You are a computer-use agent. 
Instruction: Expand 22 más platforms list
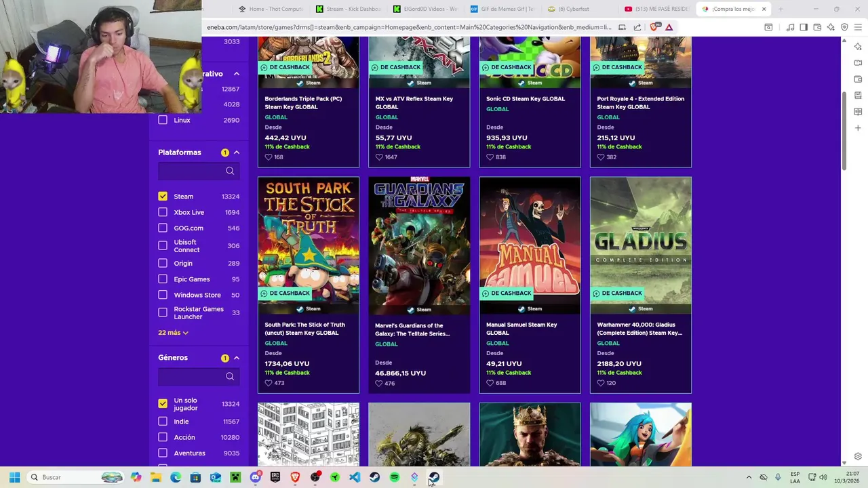coord(173,333)
